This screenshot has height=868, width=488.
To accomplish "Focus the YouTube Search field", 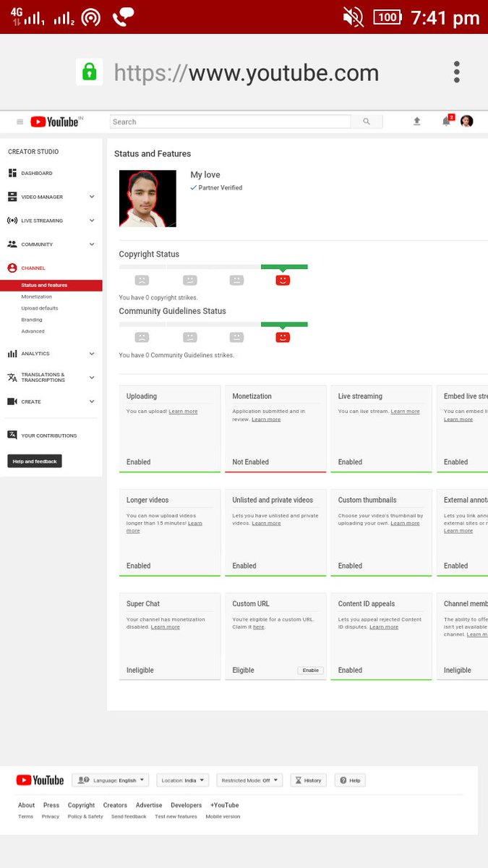I will click(x=231, y=122).
